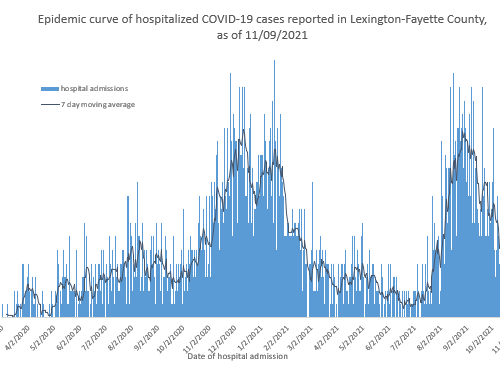Viewport: 500px width, 367px height.
Task: Click the 7/2/2020 date label
Action: click(x=94, y=338)
